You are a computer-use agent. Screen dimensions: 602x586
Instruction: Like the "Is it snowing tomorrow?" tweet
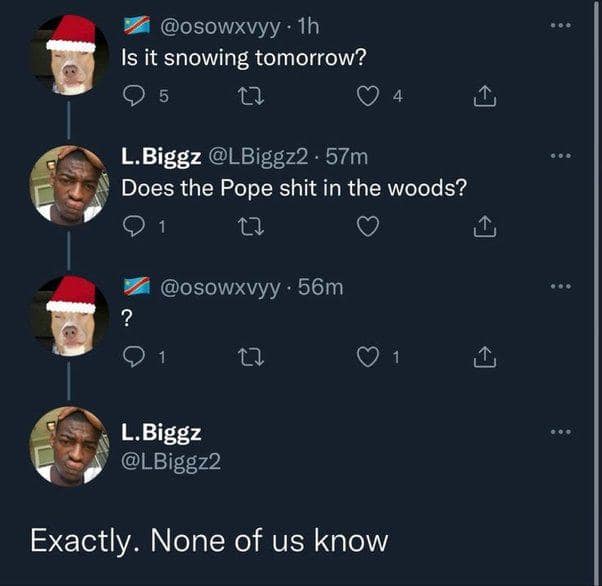pyautogui.click(x=369, y=97)
